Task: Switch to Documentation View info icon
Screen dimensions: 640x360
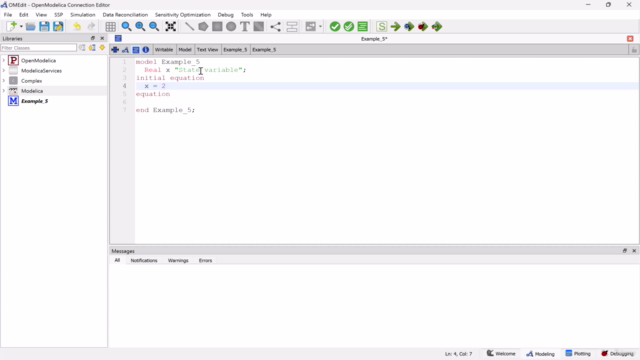Action: coord(146,50)
